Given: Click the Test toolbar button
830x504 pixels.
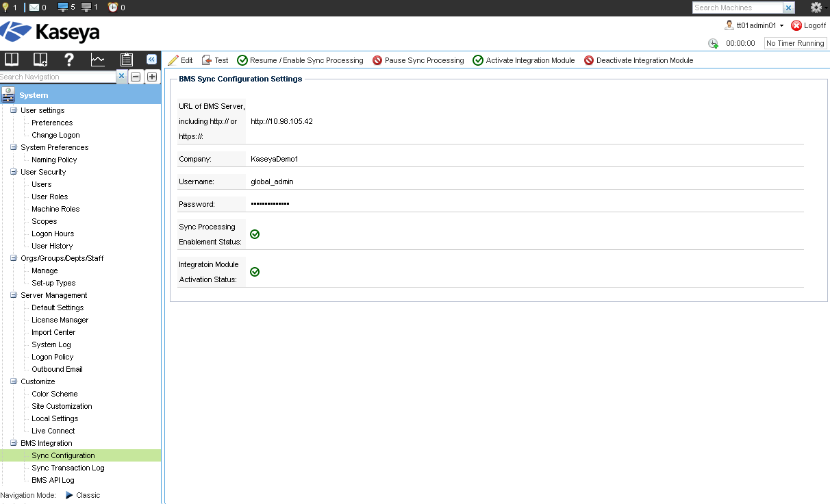Looking at the screenshot, I should [215, 60].
